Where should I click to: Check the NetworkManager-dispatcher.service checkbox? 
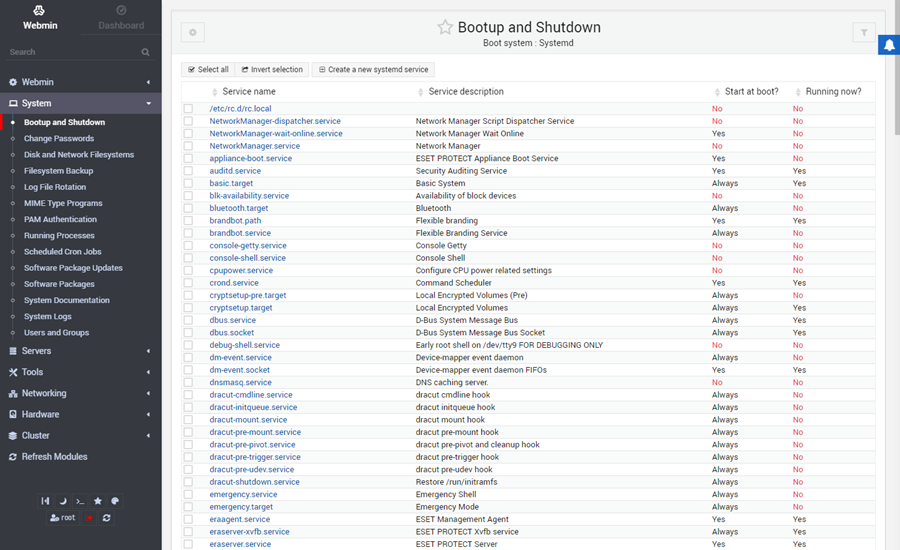188,121
